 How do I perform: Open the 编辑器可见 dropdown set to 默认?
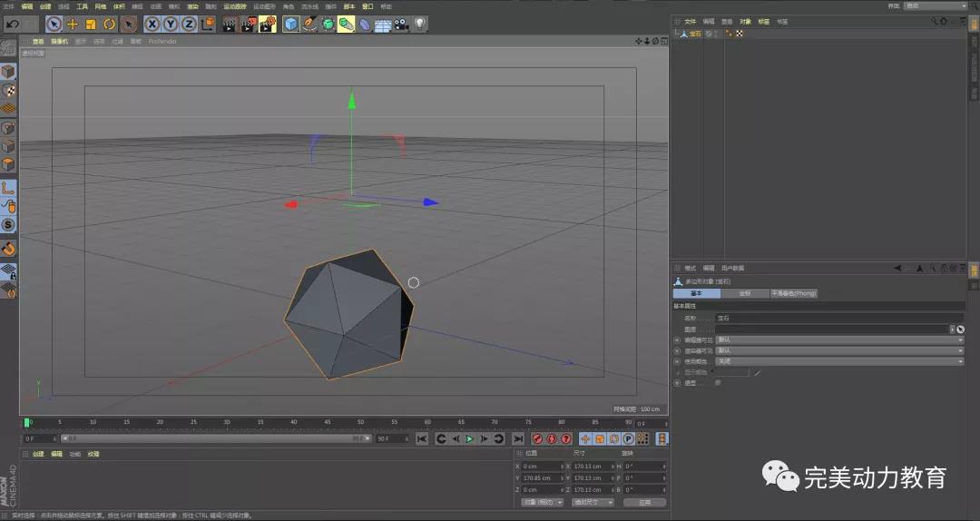coord(838,339)
